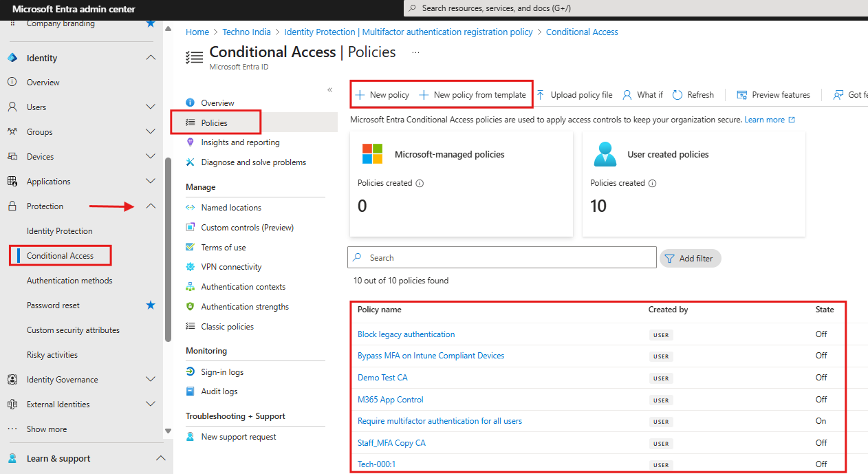Collapse the Protection section
Image resolution: width=868 pixels, height=474 pixels.
click(150, 206)
